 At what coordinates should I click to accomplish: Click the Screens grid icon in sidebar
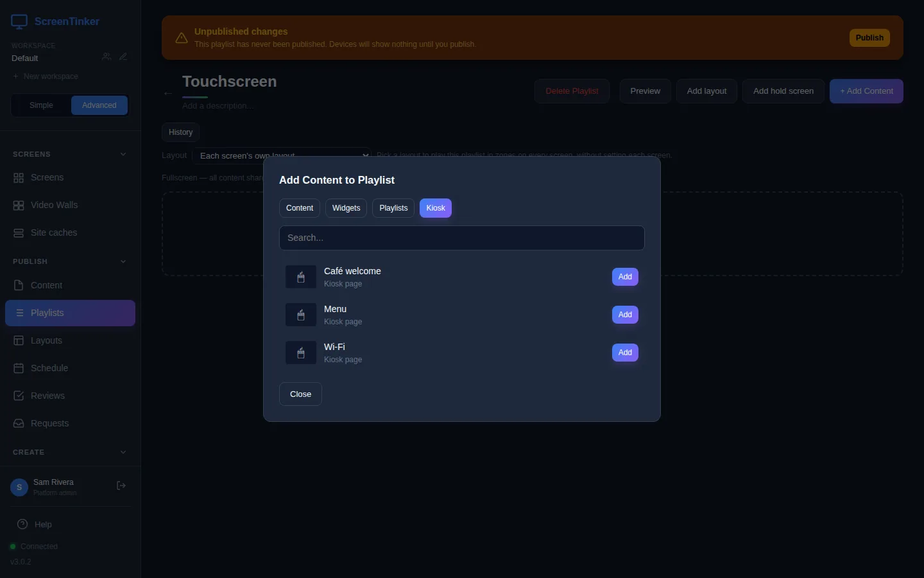[x=19, y=178]
